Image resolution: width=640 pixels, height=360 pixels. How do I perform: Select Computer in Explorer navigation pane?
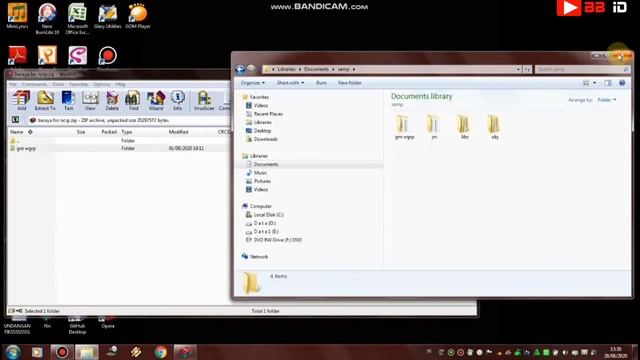coord(257,206)
